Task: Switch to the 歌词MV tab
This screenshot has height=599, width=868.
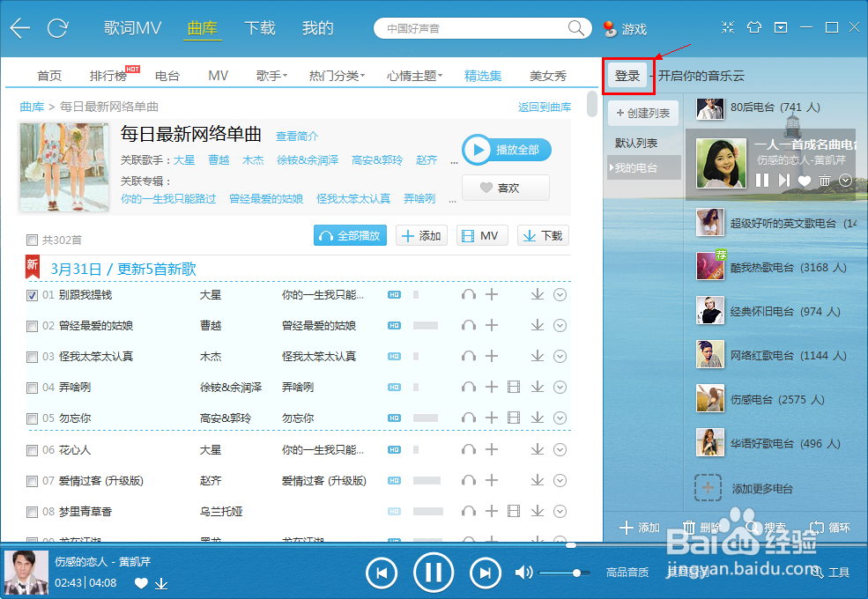Action: point(132,27)
